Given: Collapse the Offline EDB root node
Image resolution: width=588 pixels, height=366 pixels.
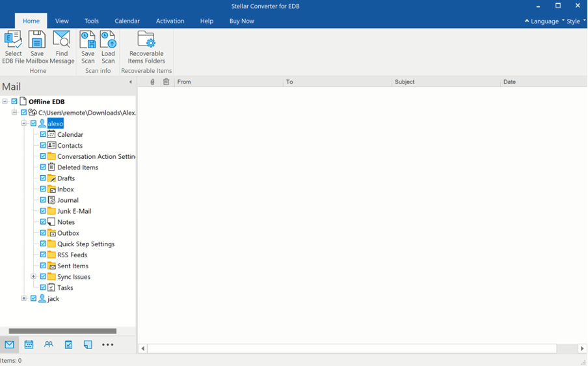Looking at the screenshot, I should tap(5, 102).
